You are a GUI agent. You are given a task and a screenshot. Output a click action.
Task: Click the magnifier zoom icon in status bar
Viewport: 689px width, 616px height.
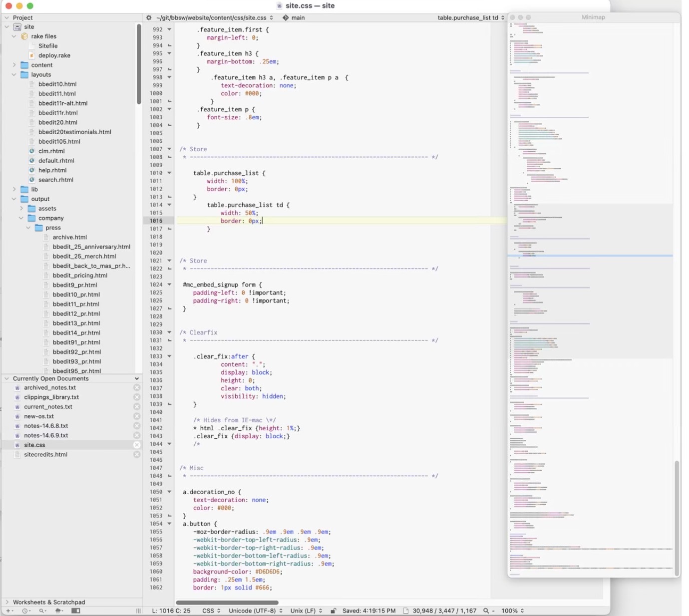click(486, 611)
